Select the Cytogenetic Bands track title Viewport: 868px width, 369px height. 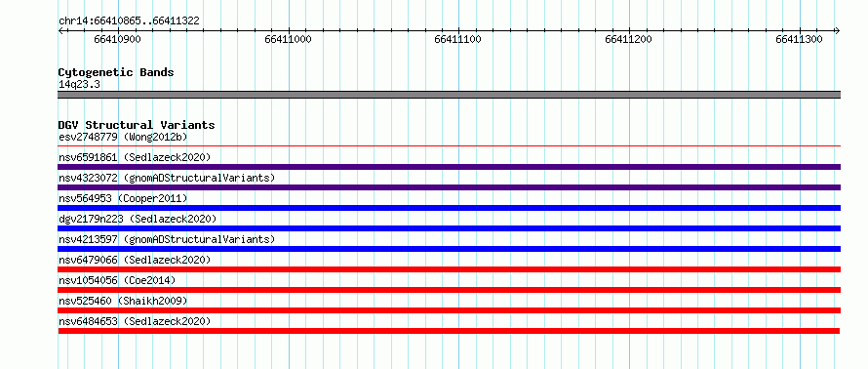tap(116, 72)
